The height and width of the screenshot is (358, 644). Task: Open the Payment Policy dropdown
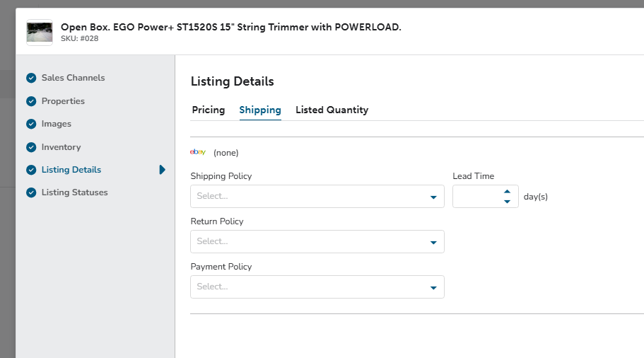coord(317,287)
